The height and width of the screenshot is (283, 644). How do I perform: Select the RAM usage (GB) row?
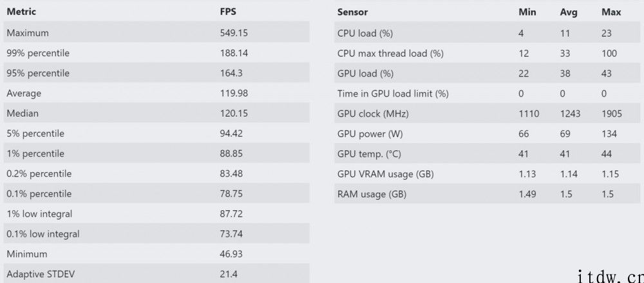click(487, 194)
